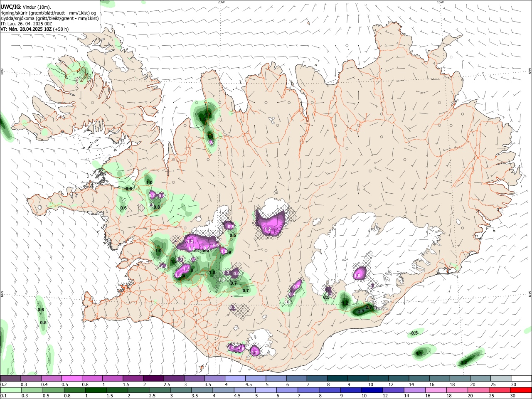Click the pale gray 25 swatch in snow scale
The image size is (532, 399).
[500, 378]
